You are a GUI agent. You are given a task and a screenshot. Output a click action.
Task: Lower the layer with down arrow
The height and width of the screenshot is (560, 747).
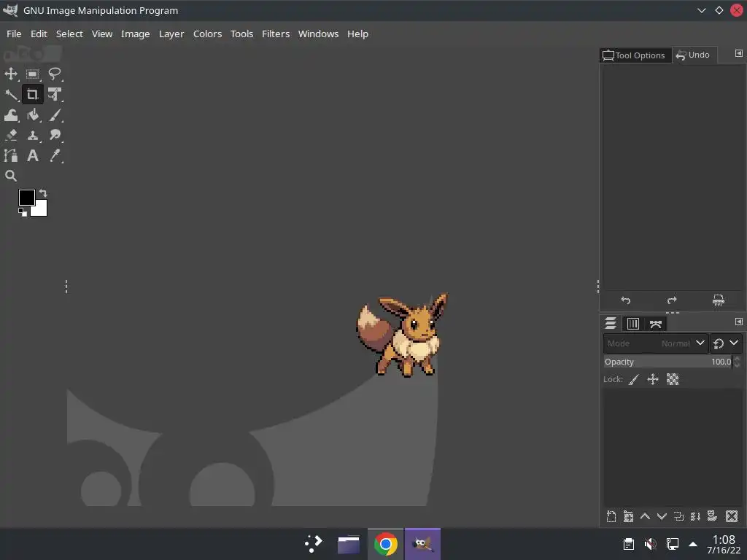click(x=662, y=517)
